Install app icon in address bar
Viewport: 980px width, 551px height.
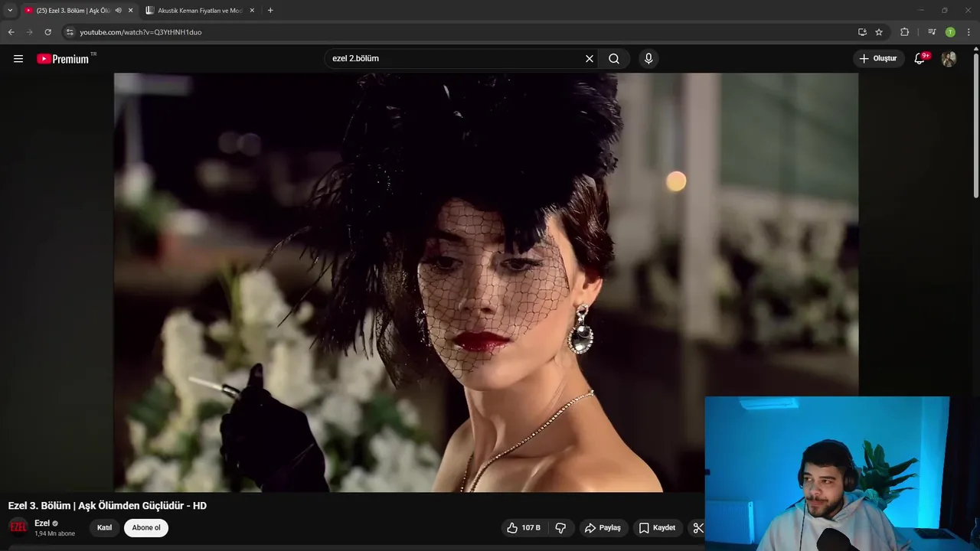pyautogui.click(x=862, y=32)
